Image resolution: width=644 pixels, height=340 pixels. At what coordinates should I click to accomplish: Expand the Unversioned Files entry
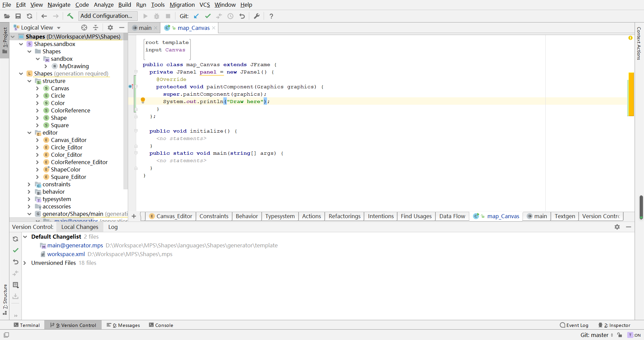24,263
